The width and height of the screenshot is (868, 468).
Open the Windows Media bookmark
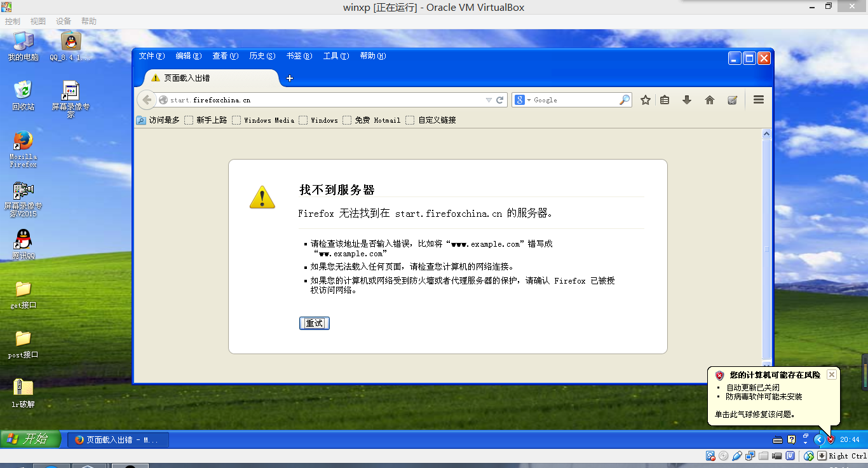point(263,120)
